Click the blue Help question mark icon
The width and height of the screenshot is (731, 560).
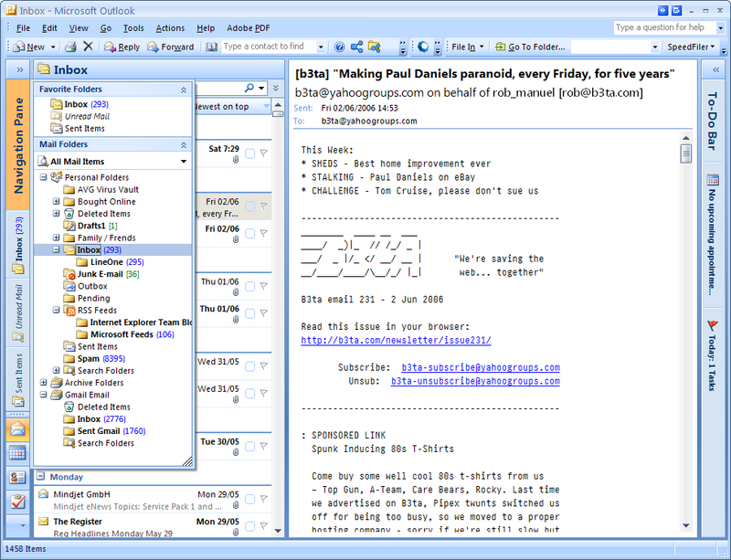pyautogui.click(x=340, y=47)
